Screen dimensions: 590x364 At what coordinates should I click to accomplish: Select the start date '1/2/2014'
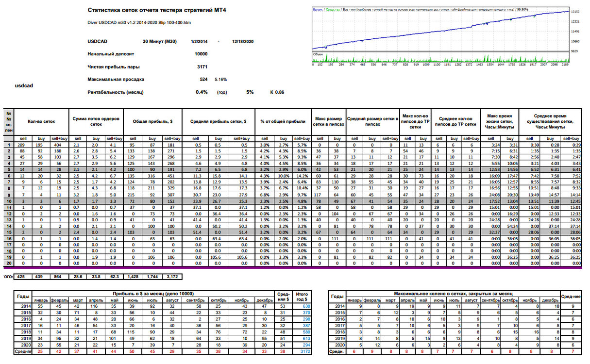pos(200,42)
